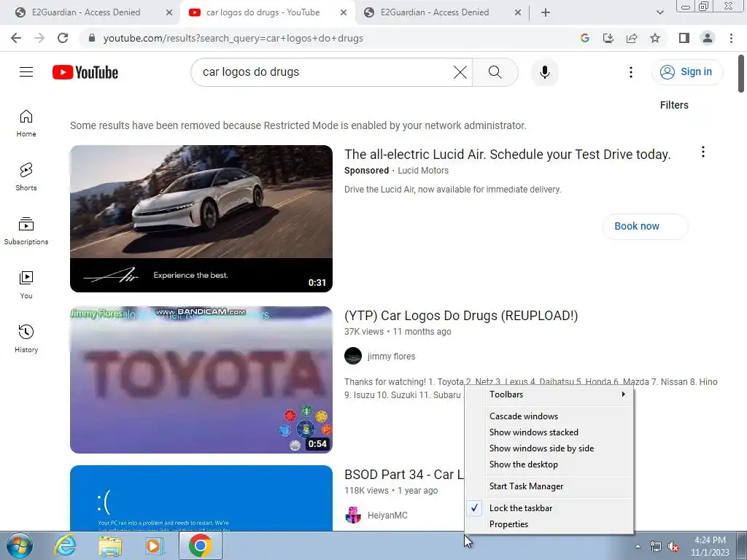Viewport: 747px width, 560px height.
Task: Select Show windows stacked
Action: point(549,432)
